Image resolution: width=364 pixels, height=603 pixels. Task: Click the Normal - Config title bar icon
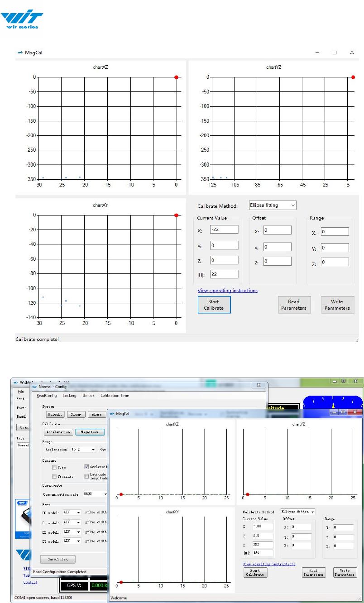[34, 386]
